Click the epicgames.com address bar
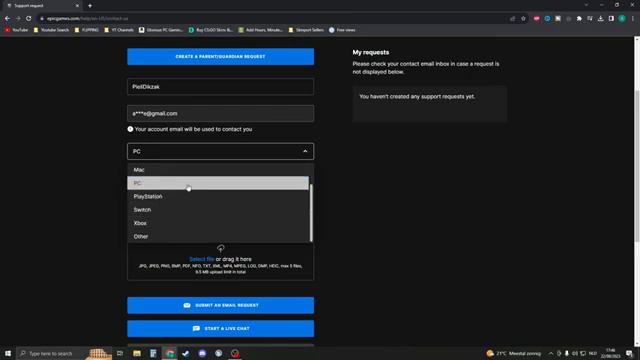This screenshot has width=640, height=360. (x=273, y=18)
